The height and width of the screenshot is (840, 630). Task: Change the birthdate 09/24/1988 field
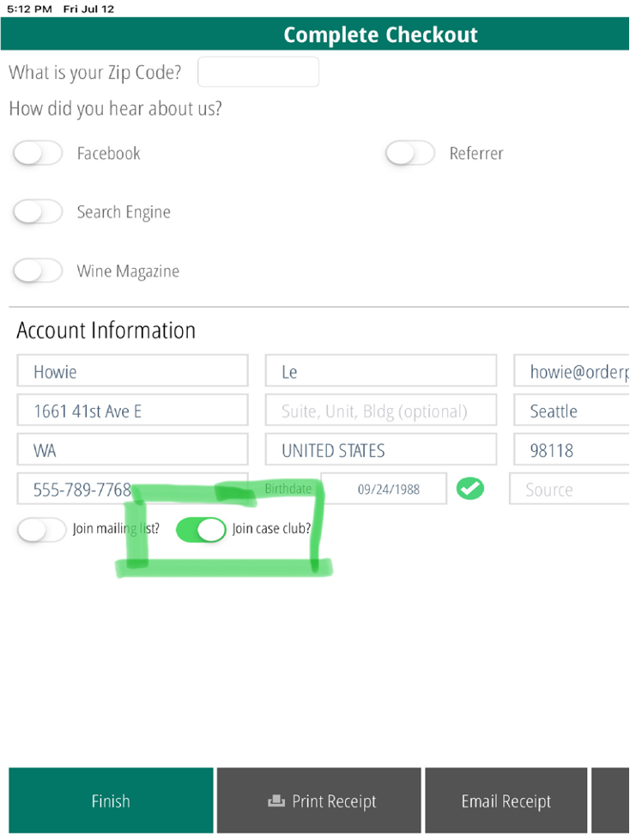(x=384, y=489)
